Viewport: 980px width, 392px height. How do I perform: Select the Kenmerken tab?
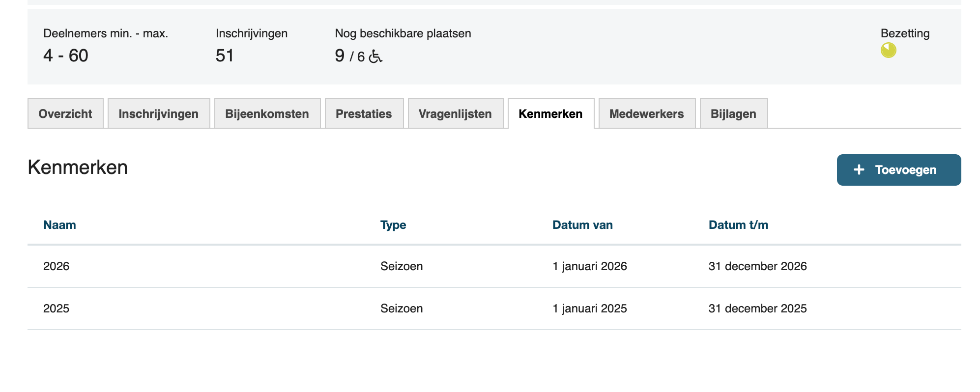pos(550,114)
